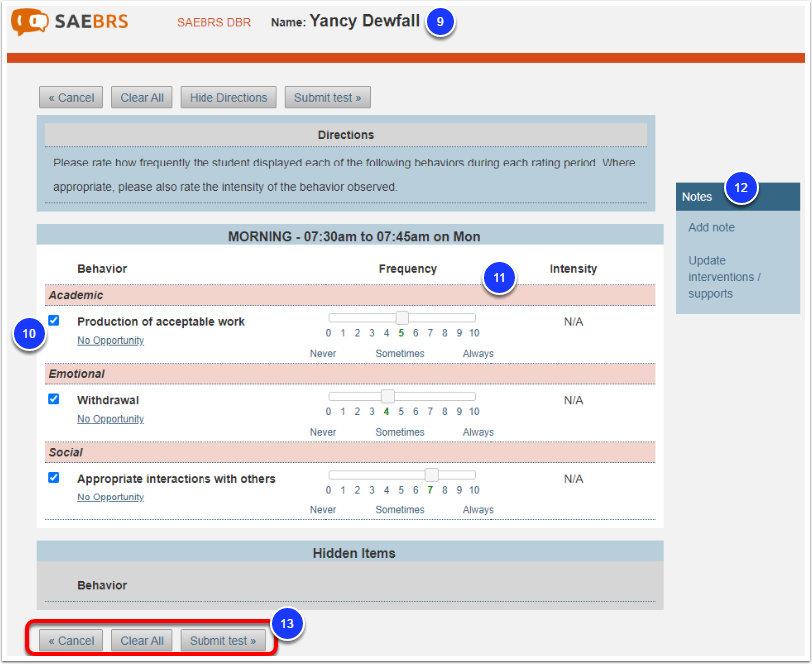Click No Opportunity under Withdrawal

(111, 419)
